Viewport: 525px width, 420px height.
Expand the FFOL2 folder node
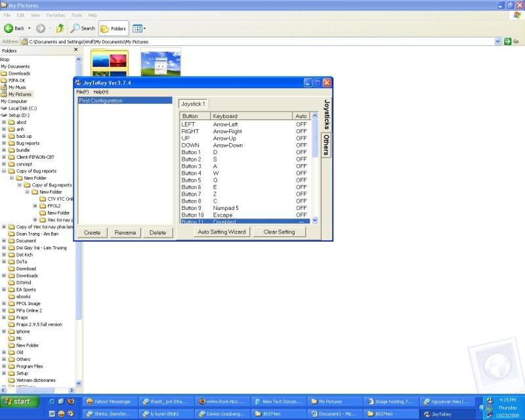[35, 206]
